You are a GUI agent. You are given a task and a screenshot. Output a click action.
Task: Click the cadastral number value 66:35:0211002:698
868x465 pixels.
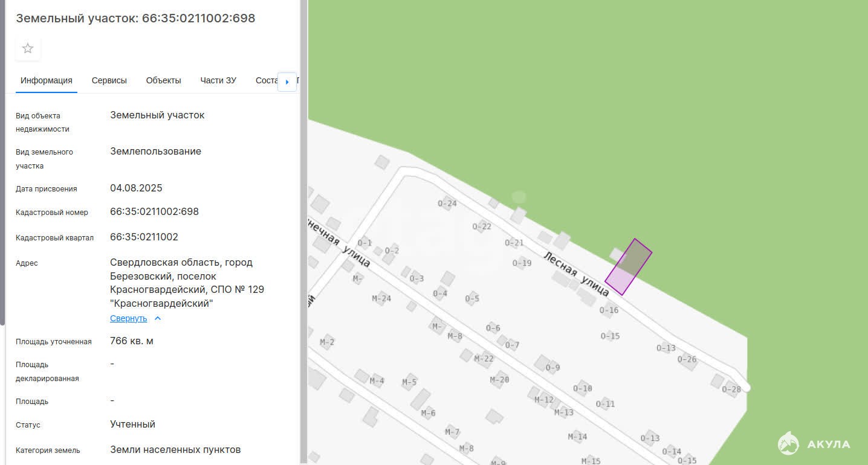(154, 212)
